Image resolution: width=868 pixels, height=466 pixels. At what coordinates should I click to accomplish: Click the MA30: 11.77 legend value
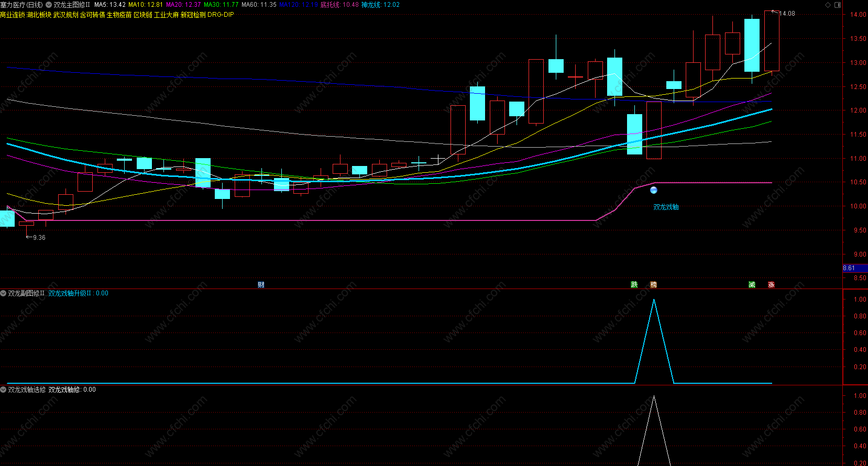pos(221,5)
